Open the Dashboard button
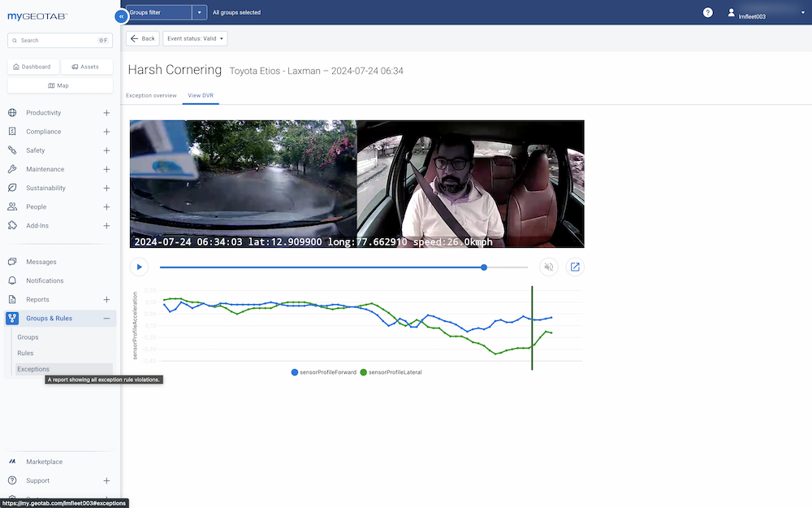The height and width of the screenshot is (508, 812). point(32,67)
